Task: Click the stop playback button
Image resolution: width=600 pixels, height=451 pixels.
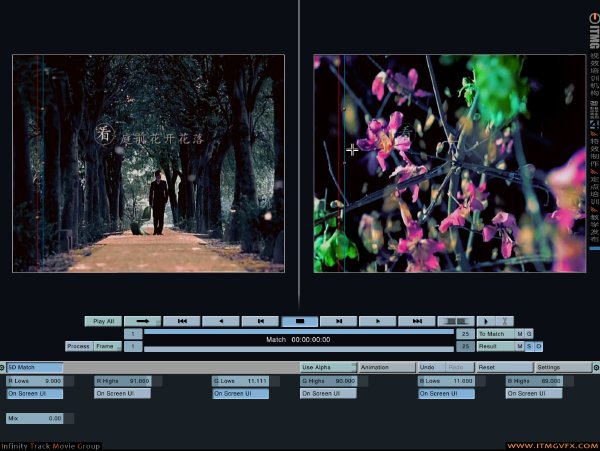Action: pyautogui.click(x=300, y=321)
